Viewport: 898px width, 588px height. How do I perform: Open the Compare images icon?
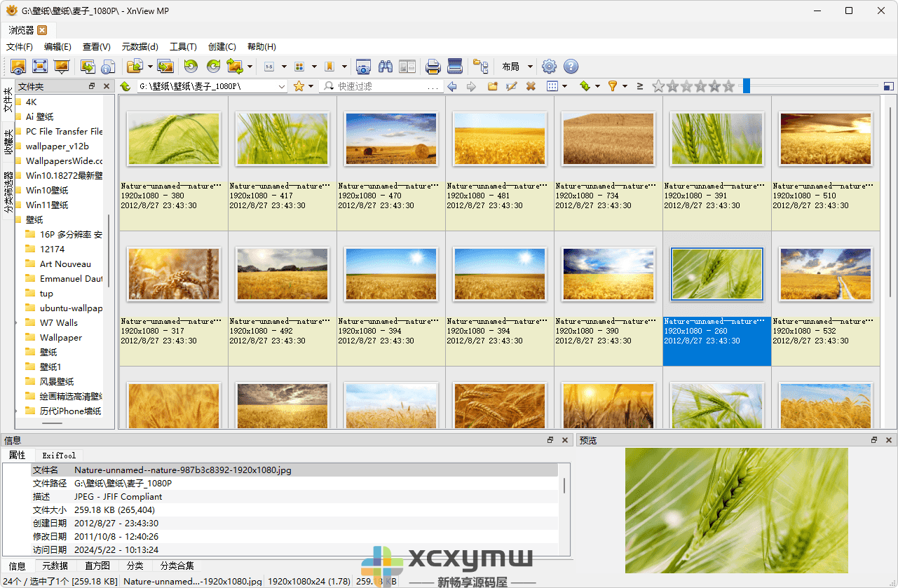tap(407, 66)
